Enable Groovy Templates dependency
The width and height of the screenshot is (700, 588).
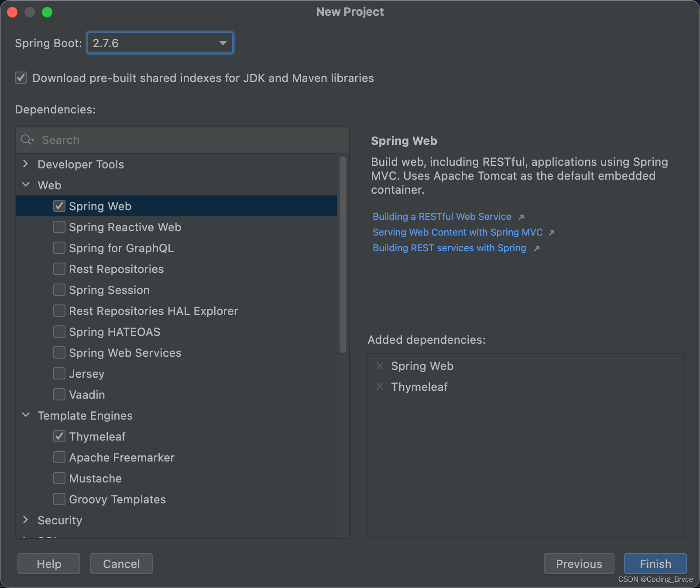[59, 499]
